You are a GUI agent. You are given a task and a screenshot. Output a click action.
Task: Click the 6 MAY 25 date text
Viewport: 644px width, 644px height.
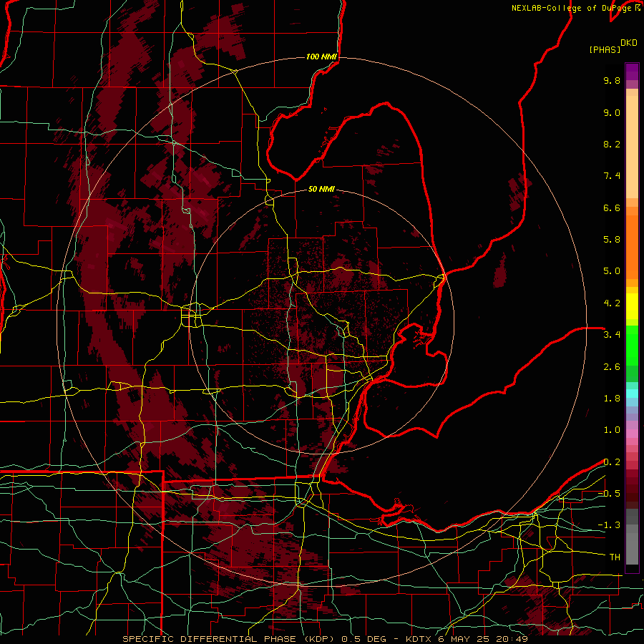pyautogui.click(x=465, y=639)
